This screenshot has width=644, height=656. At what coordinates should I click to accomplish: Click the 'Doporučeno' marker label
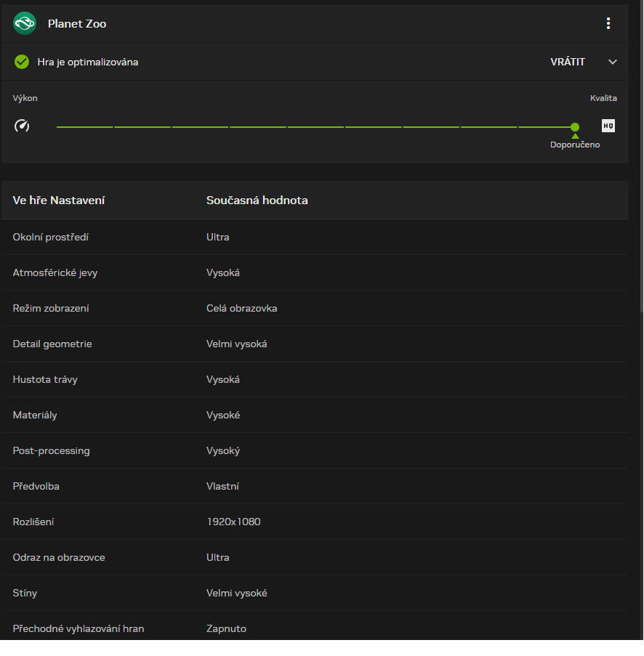[x=575, y=145]
